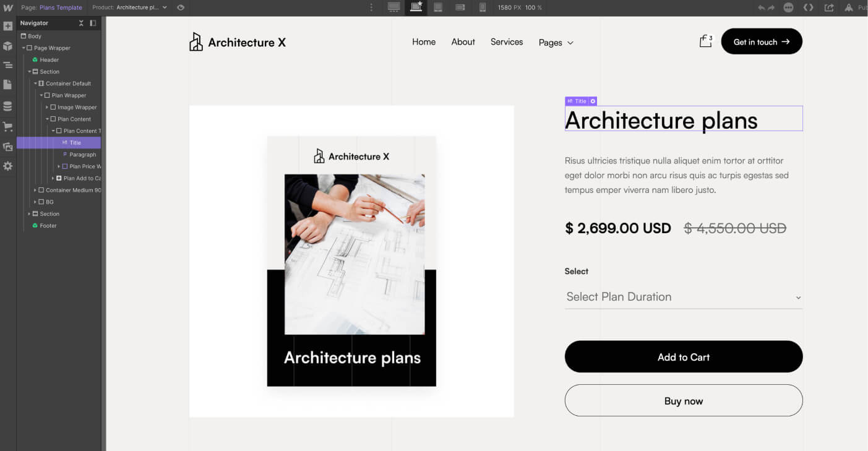Click the Add to Cart button
The height and width of the screenshot is (451, 868).
tap(683, 356)
